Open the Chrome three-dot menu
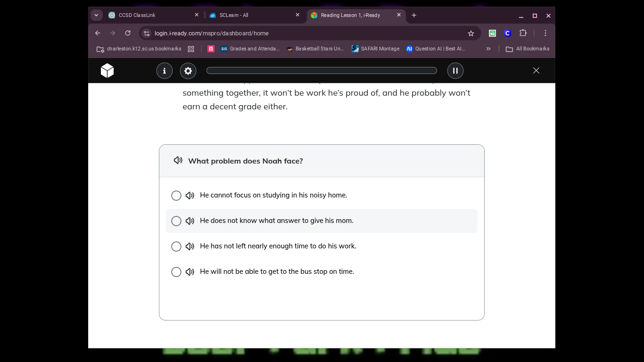The height and width of the screenshot is (362, 644). [x=545, y=33]
